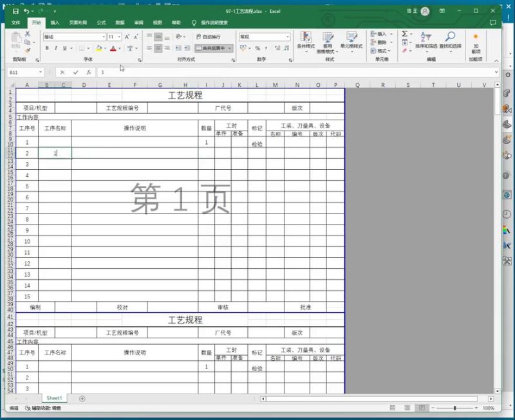515x420 pixels.
Task: Click inside the formula bar
Action: coord(193,72)
